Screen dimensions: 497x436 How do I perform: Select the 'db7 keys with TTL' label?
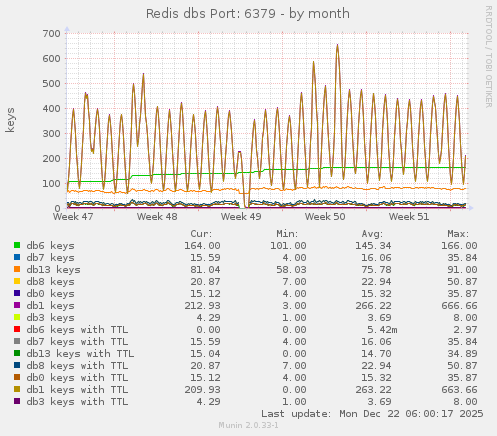pos(77,342)
